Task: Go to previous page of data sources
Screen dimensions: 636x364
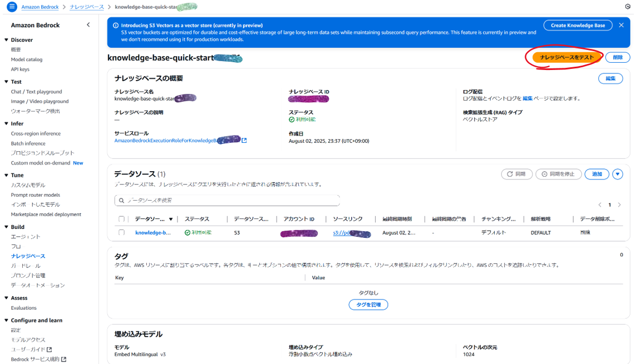Action: click(x=599, y=205)
